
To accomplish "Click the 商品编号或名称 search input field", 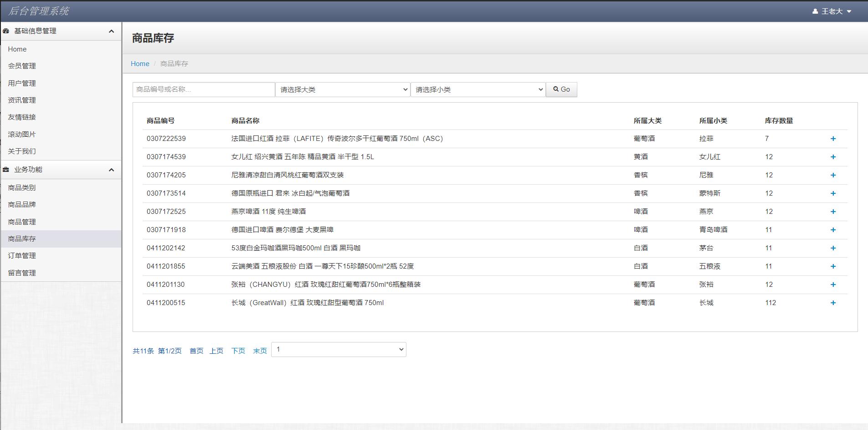I will 203,89.
